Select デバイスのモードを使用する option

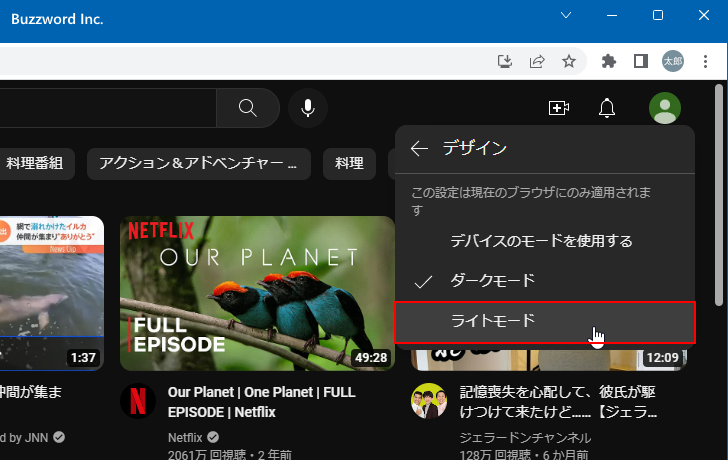point(545,241)
